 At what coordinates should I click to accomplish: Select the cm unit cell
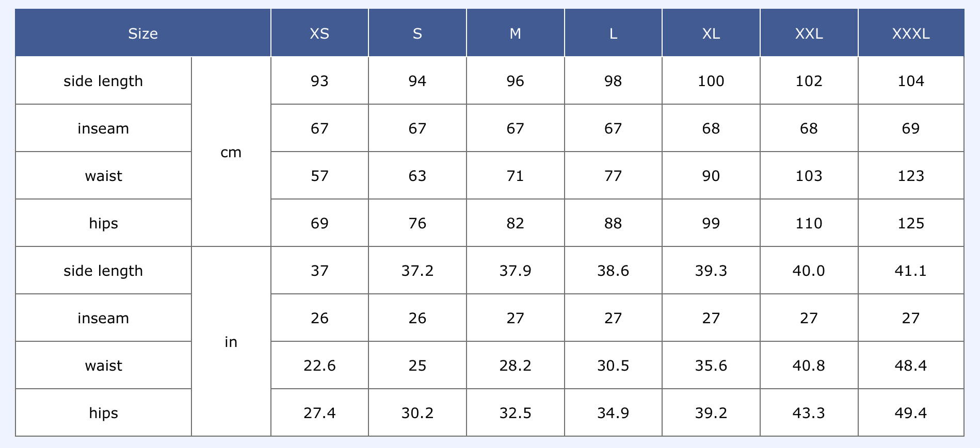[231, 153]
